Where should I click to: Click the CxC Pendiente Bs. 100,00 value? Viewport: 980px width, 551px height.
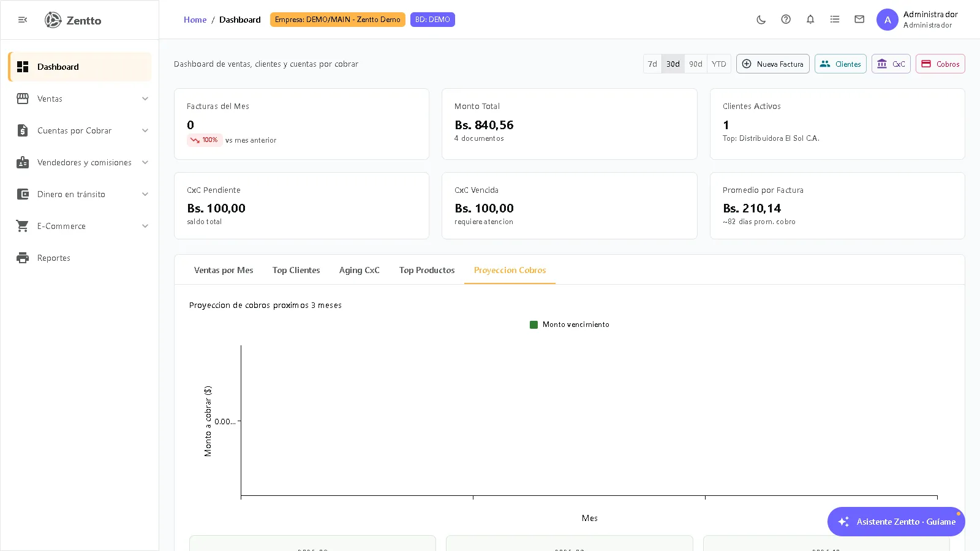[x=216, y=208]
